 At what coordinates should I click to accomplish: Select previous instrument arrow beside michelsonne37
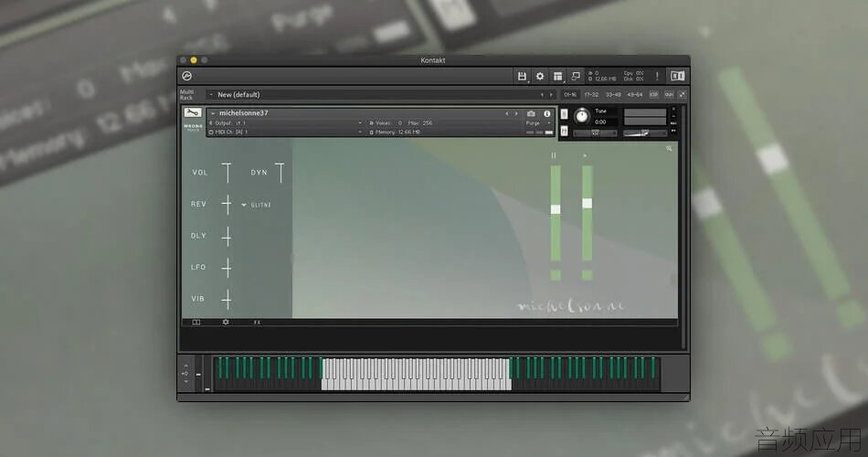(507, 113)
